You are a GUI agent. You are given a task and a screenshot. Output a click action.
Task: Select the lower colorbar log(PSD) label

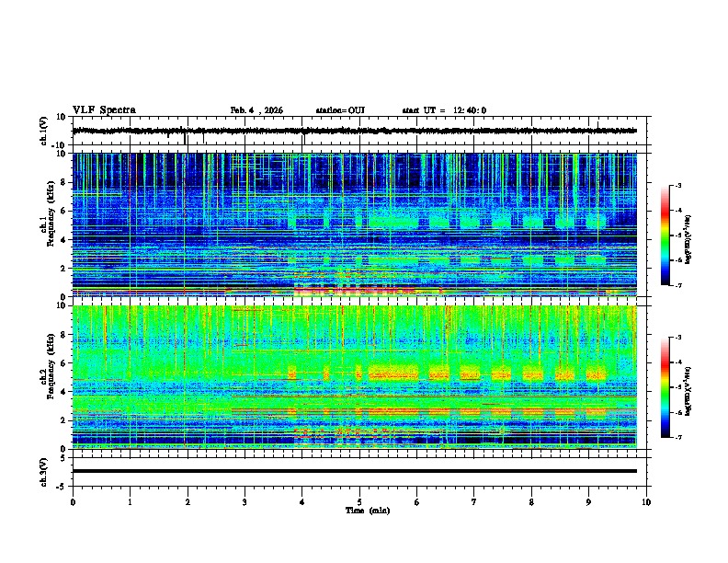pos(688,391)
